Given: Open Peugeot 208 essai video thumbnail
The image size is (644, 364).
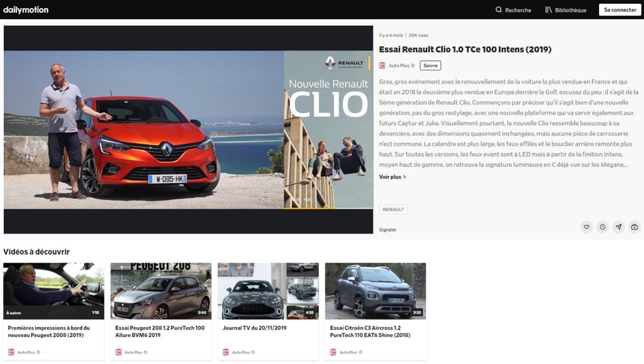Looking at the screenshot, I should click(161, 291).
